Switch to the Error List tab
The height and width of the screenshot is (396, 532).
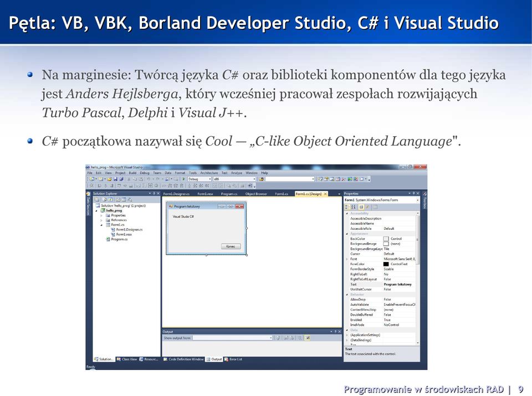tap(233, 359)
